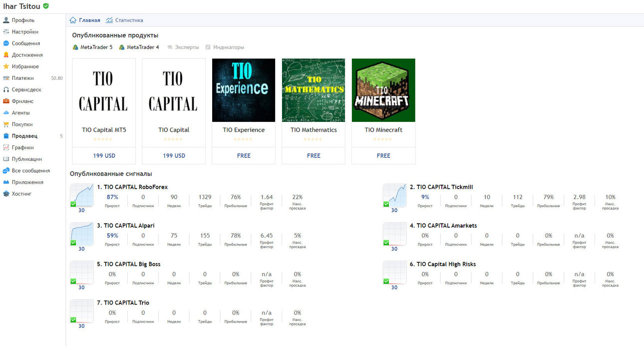
Task: Open the TIO Capital MT5 product thumbnail
Action: [104, 90]
